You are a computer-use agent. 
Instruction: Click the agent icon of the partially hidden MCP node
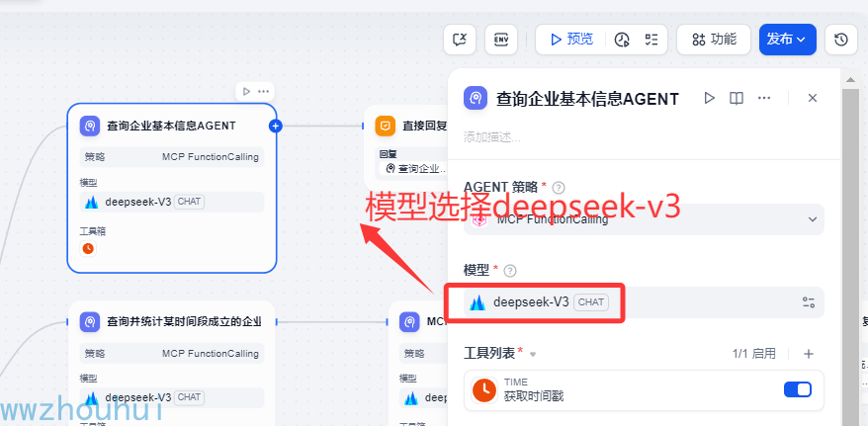tap(409, 321)
